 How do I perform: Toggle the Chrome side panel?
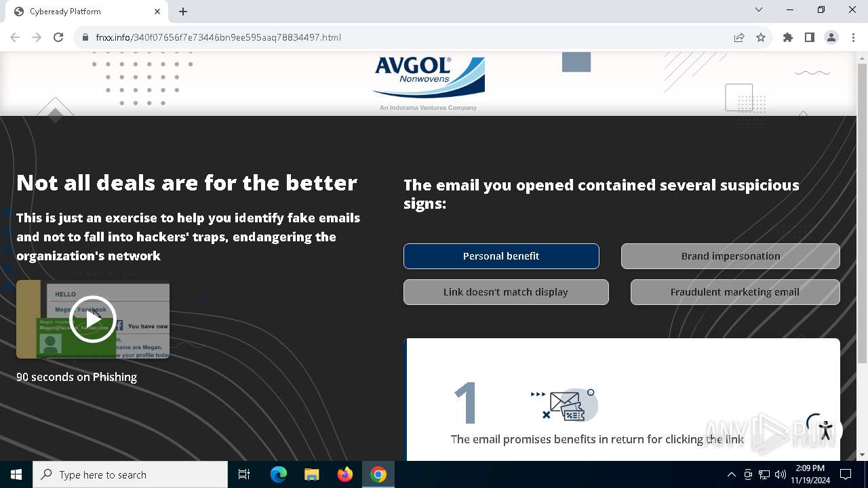pos(810,37)
